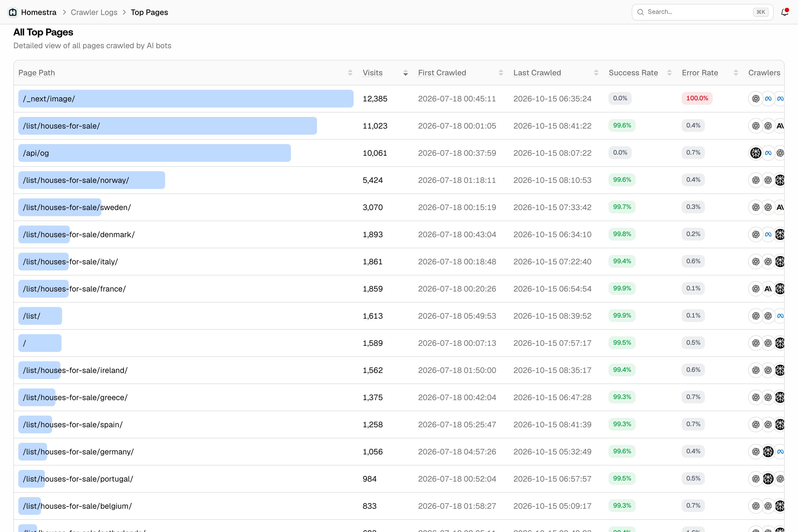Click the 984 visits value
This screenshot has width=798, height=532.
click(369, 479)
